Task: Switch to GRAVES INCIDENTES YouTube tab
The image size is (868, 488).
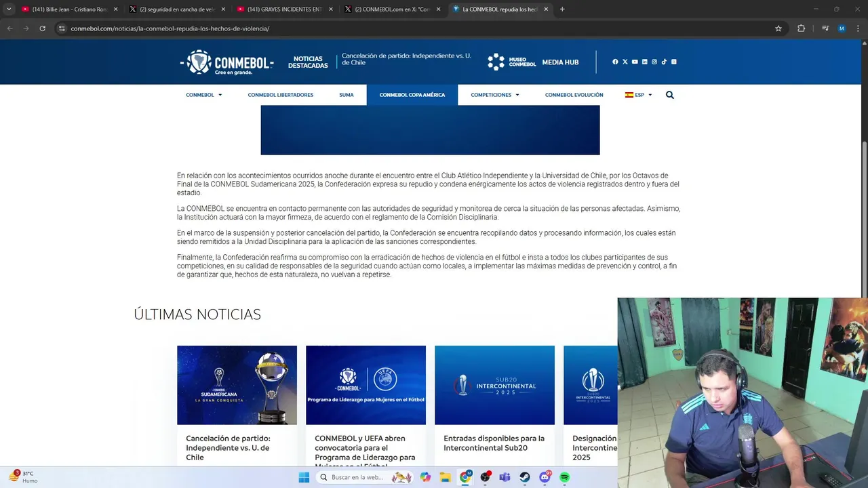Action: click(x=283, y=9)
